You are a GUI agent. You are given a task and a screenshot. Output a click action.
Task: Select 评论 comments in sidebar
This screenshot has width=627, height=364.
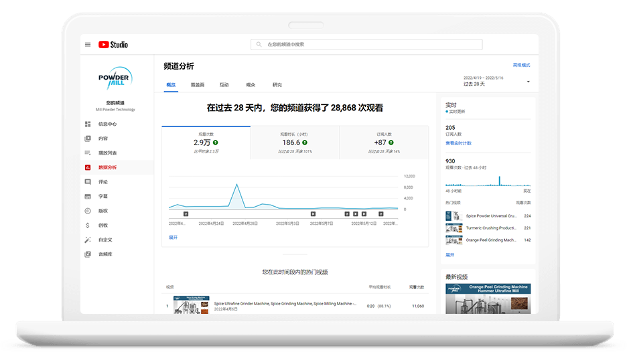[x=102, y=182]
